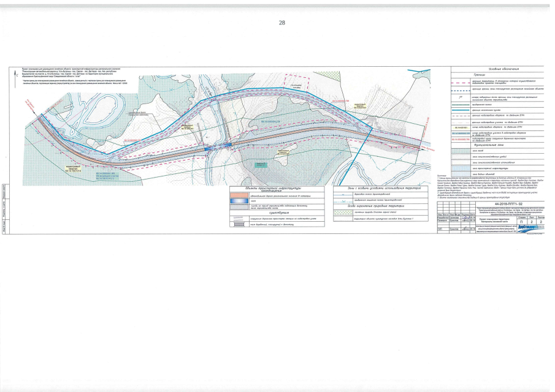Click the 'Границы' heading in the legend

point(478,75)
